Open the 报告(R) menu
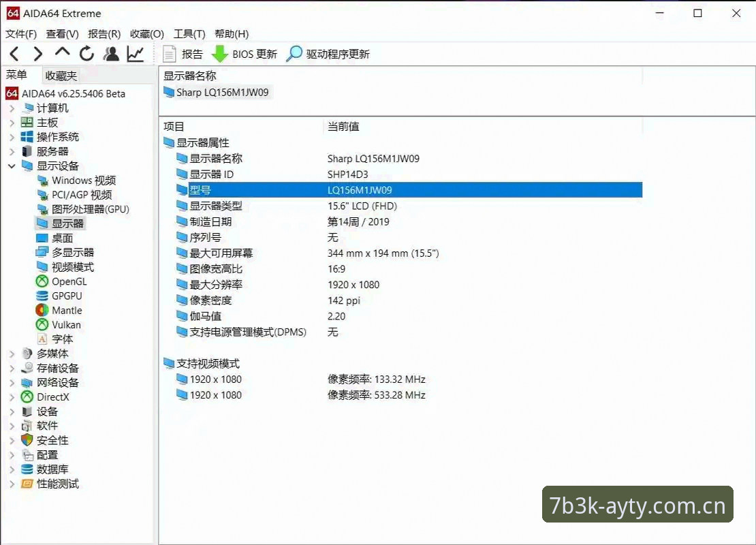Screen dimensions: 756x545 pos(104,34)
